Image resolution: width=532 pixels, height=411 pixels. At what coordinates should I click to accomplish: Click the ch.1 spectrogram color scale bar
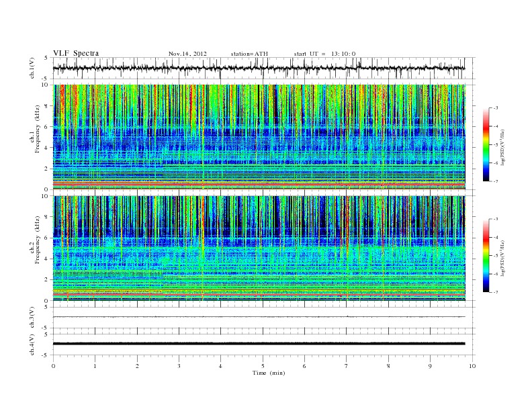[x=486, y=144]
